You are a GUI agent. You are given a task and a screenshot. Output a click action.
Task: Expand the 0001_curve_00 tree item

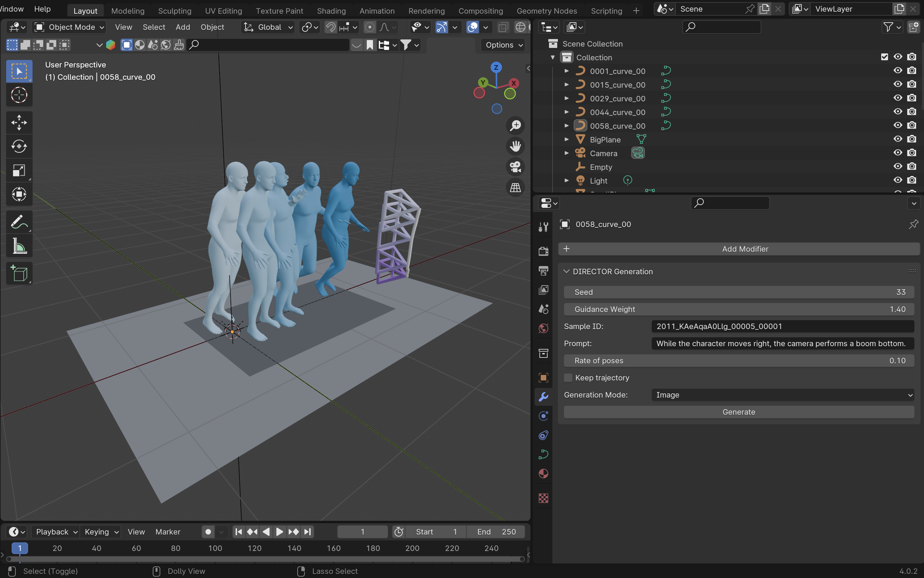point(566,71)
